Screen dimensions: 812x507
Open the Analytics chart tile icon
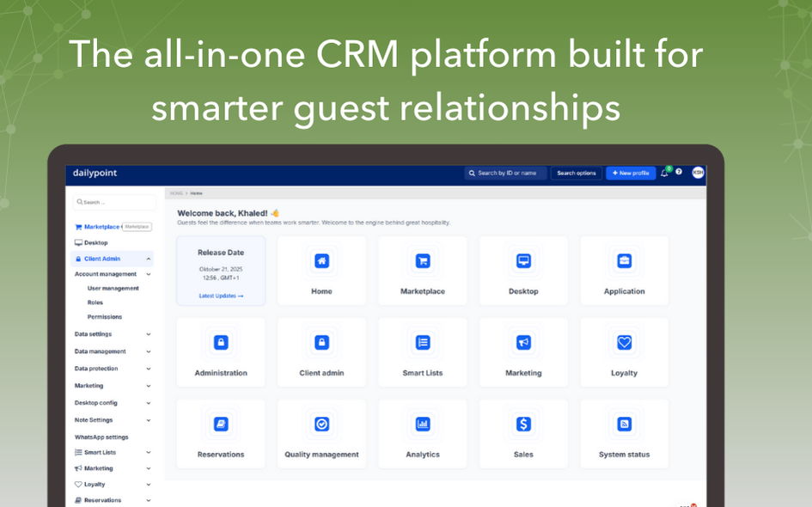click(423, 425)
